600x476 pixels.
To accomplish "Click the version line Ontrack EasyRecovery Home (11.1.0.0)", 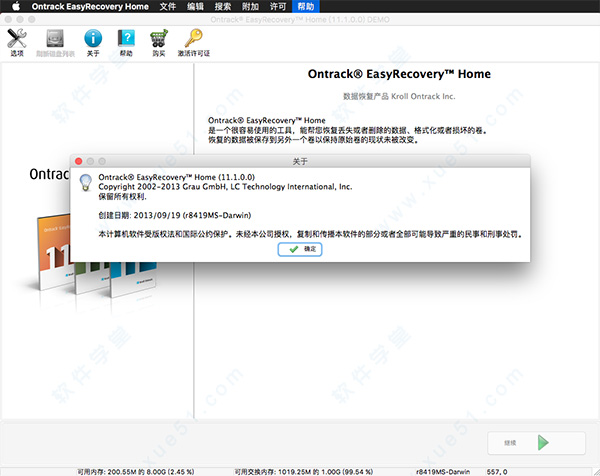I will (176, 177).
